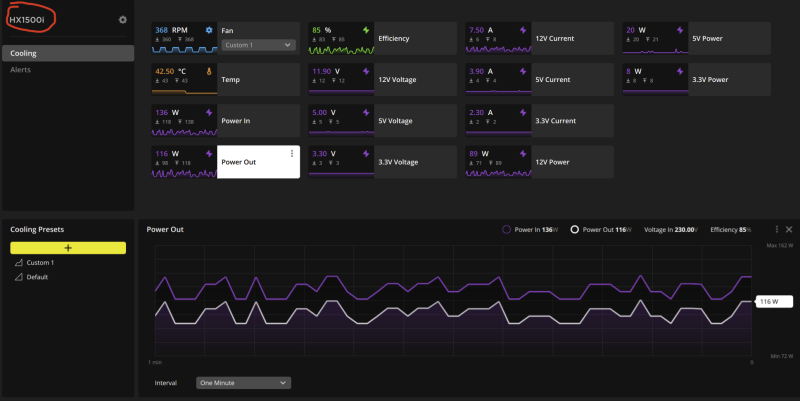Toggle Power Out series in graph legend
The image size is (800, 401).
[x=574, y=230]
